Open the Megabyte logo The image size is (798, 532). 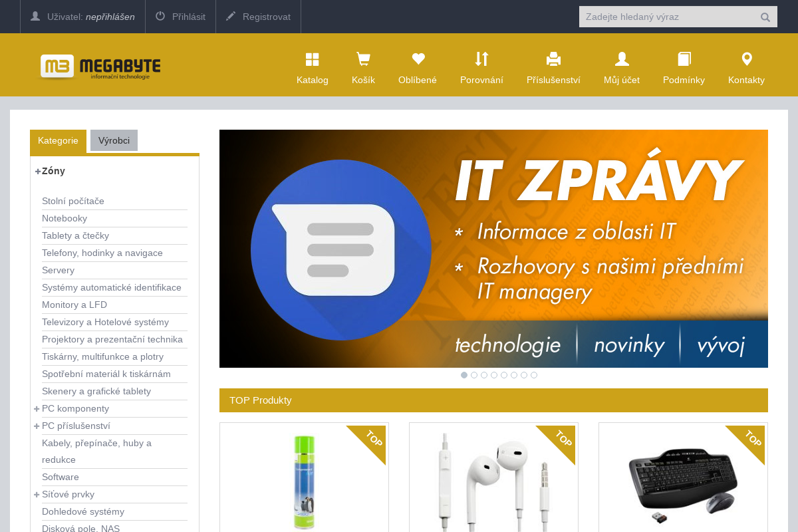(100, 65)
